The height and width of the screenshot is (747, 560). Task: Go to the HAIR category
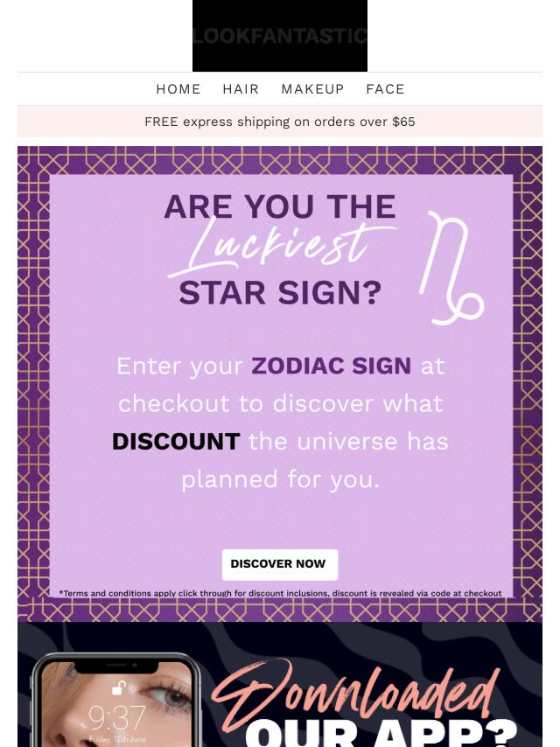[x=241, y=89]
